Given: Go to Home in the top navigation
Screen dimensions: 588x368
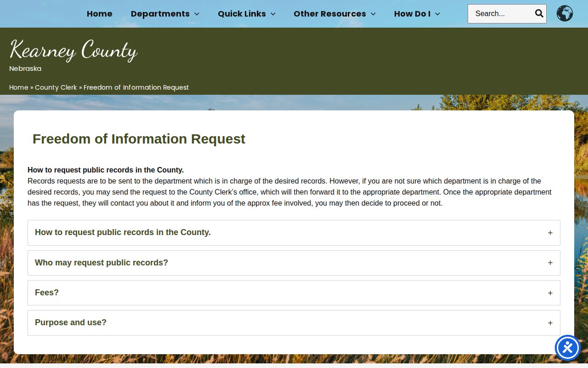Looking at the screenshot, I should [x=100, y=14].
